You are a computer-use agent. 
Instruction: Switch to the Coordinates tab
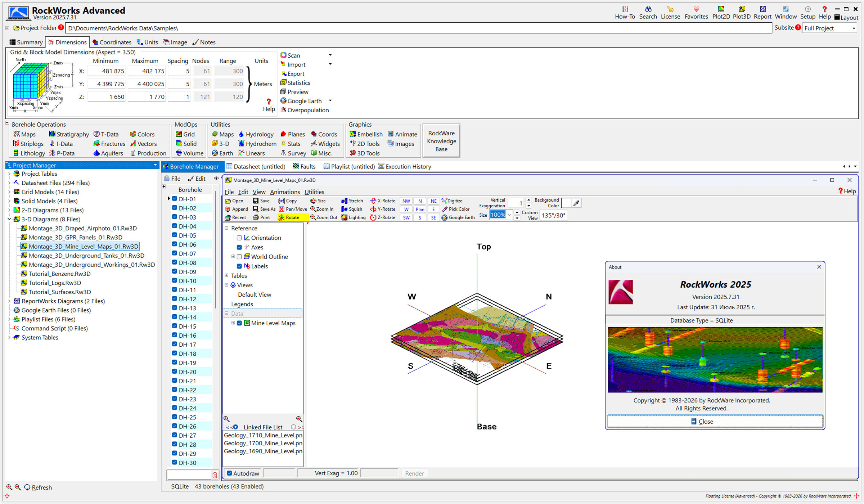click(112, 42)
